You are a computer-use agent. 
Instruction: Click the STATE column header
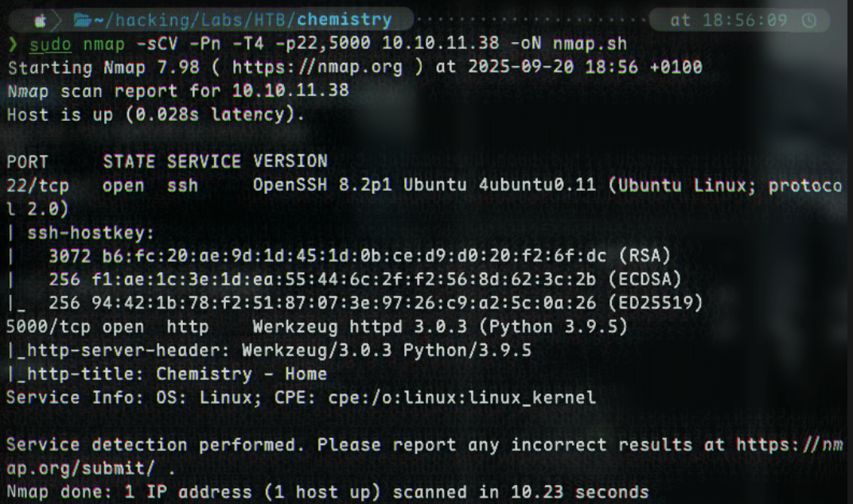129,161
